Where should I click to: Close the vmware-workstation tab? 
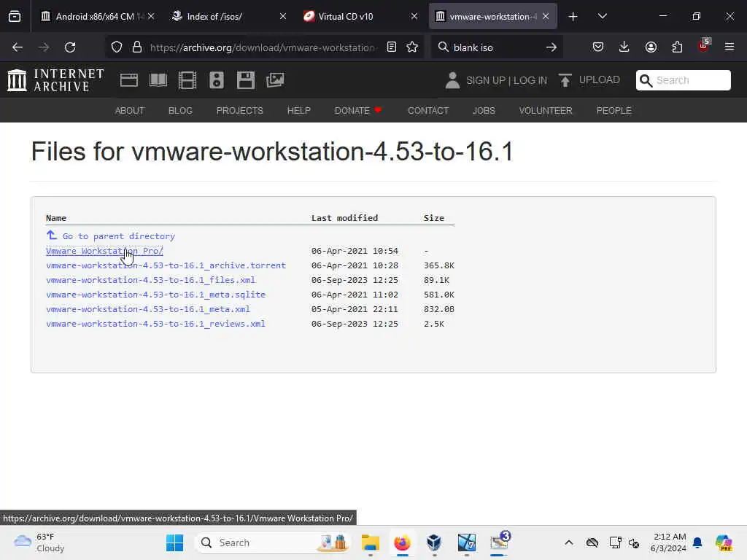pyautogui.click(x=546, y=16)
